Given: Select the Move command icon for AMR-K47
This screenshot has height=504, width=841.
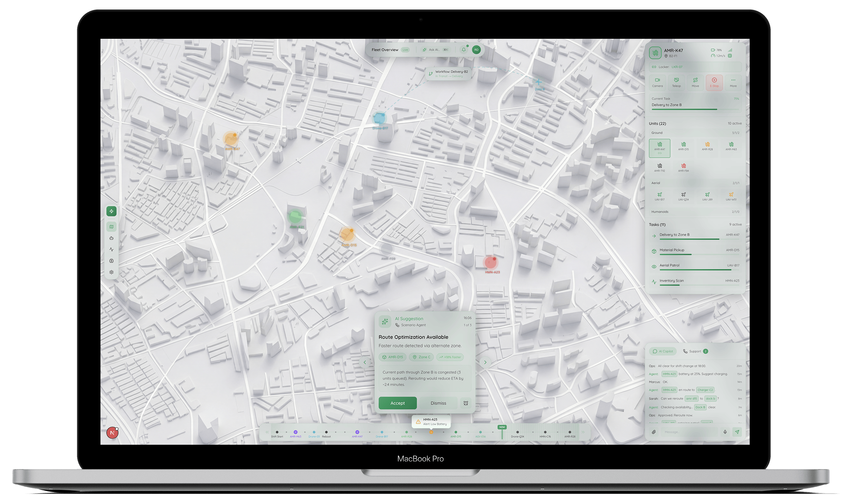Looking at the screenshot, I should click(x=695, y=82).
